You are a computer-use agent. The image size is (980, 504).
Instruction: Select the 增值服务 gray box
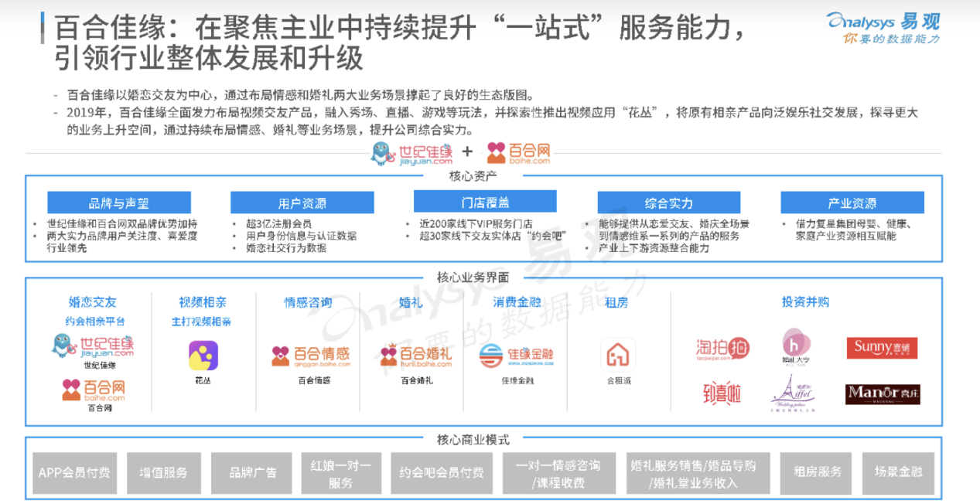tap(163, 473)
